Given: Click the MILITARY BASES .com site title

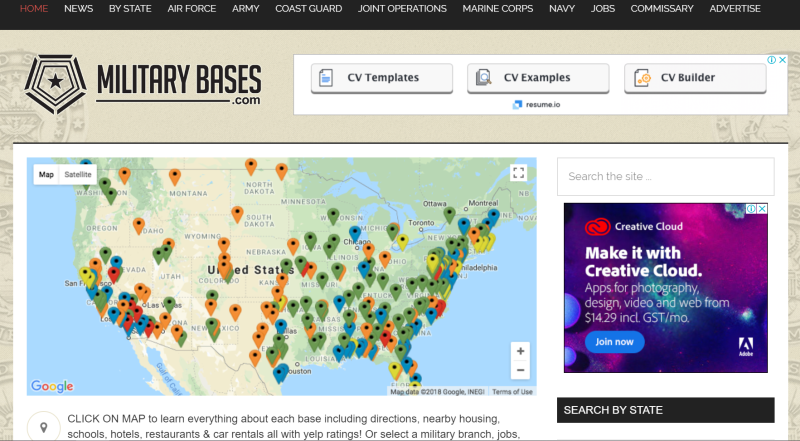Looking at the screenshot, I should pos(179,84).
